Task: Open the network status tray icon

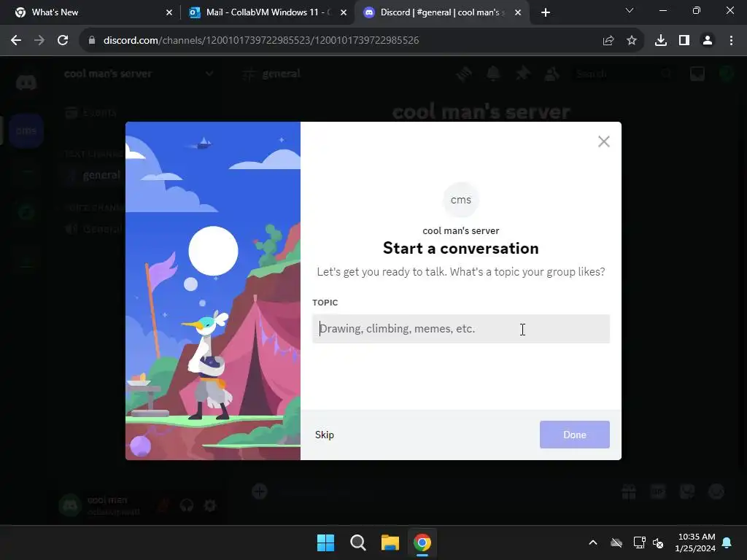Action: coord(639,542)
